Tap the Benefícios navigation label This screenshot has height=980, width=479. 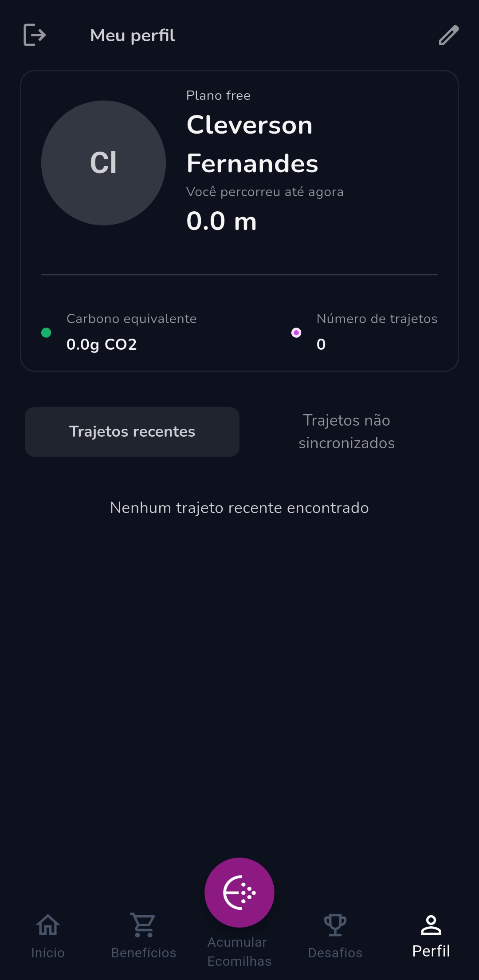pyautogui.click(x=144, y=953)
